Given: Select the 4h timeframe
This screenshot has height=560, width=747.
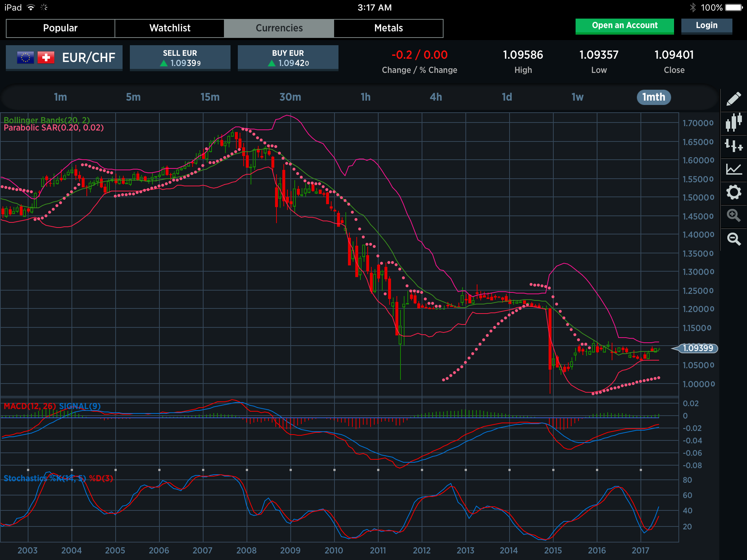Looking at the screenshot, I should pos(436,97).
